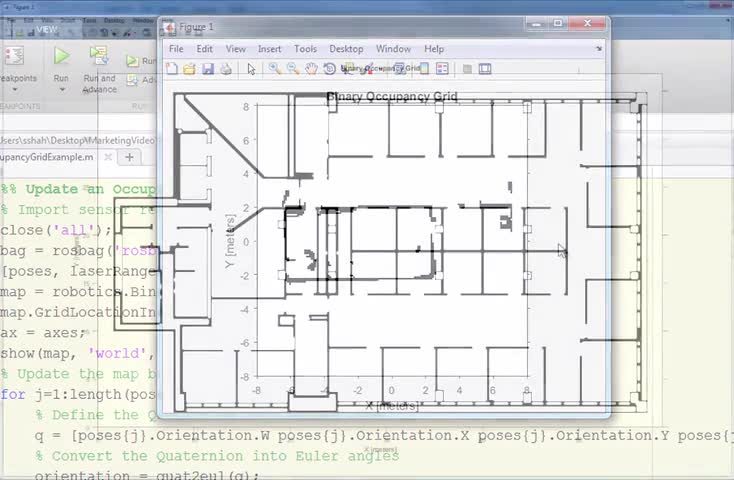Open the Tools menu in Figure 1
The width and height of the screenshot is (734, 480).
pyautogui.click(x=305, y=49)
